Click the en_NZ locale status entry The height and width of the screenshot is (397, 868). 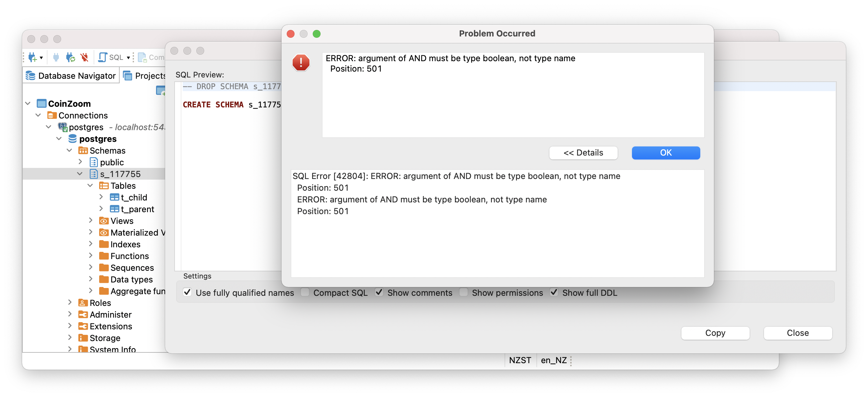point(554,360)
